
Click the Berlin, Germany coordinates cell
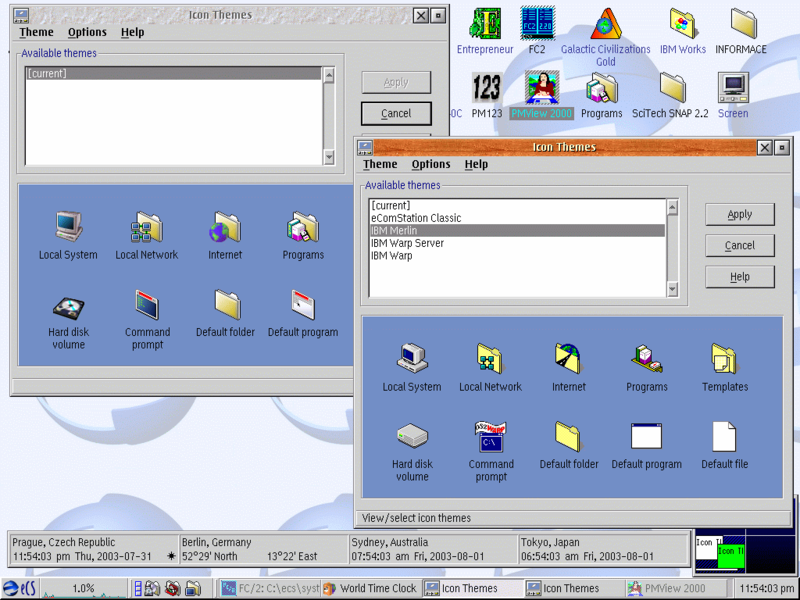(x=264, y=549)
